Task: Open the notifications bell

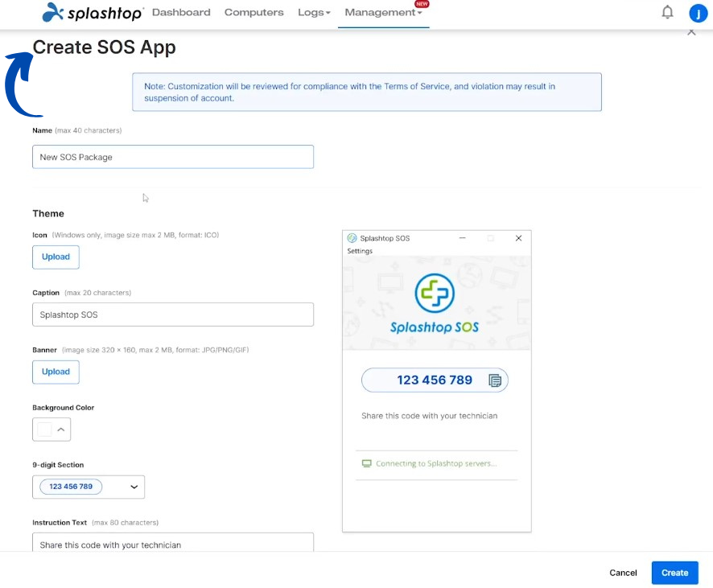Action: pos(667,12)
